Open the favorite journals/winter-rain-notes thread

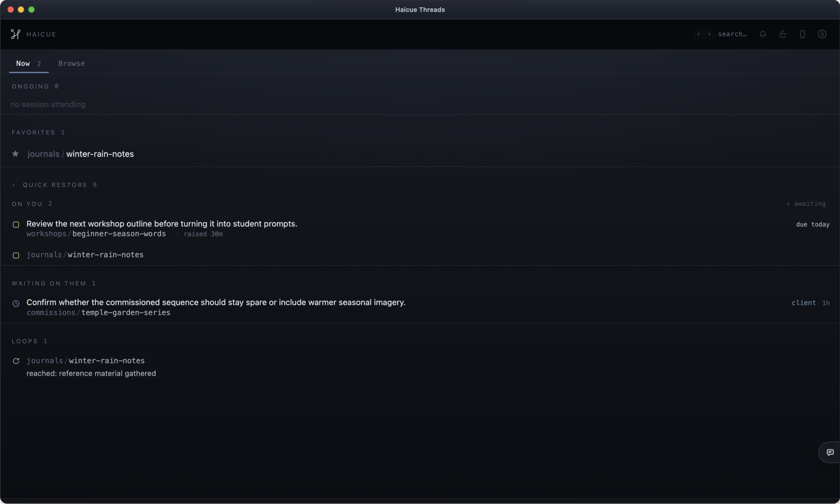(x=81, y=154)
